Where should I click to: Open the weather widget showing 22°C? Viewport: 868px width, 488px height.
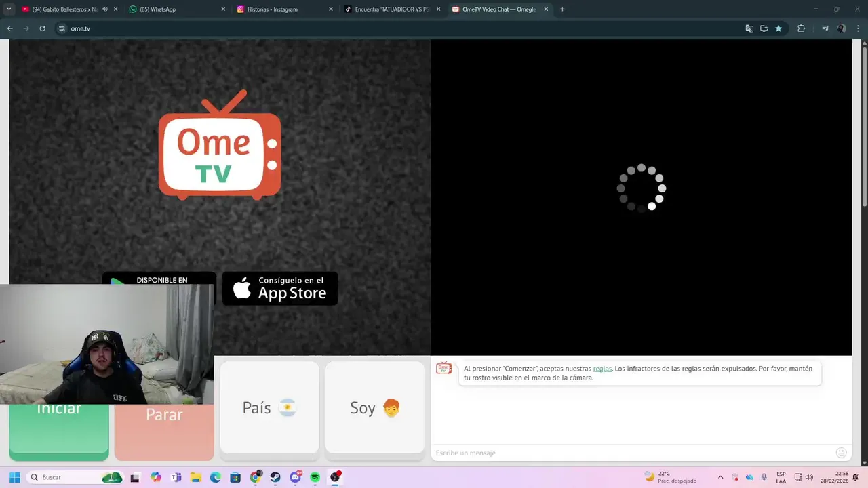pos(671,477)
